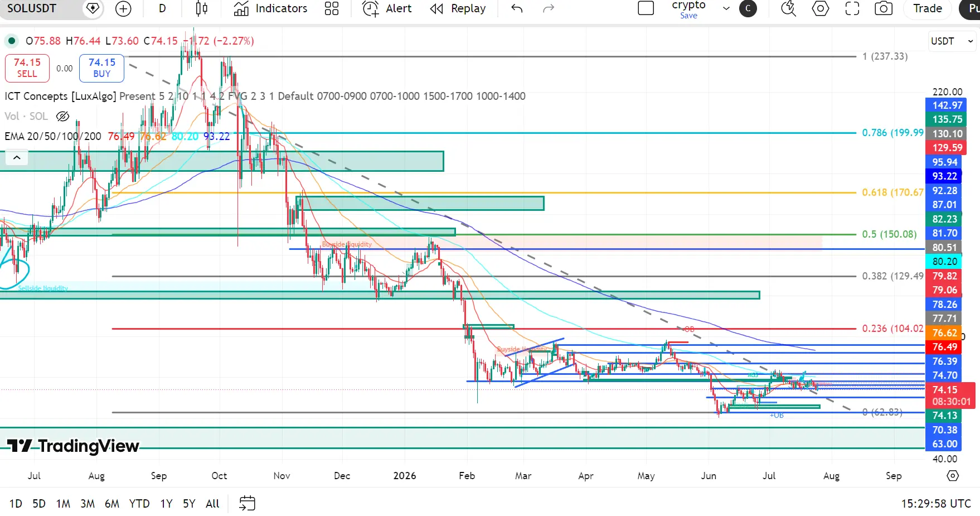Click the 63.00 price label
The image size is (980, 516).
944,445
